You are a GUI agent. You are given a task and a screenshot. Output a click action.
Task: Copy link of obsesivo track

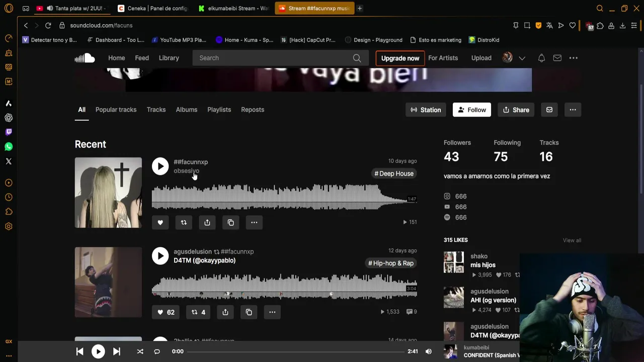230,222
